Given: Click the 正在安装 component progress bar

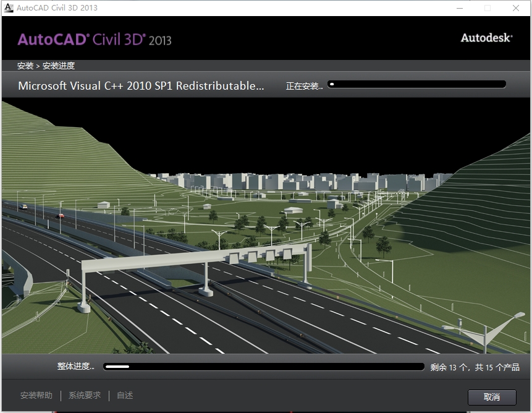Looking at the screenshot, I should (416, 84).
